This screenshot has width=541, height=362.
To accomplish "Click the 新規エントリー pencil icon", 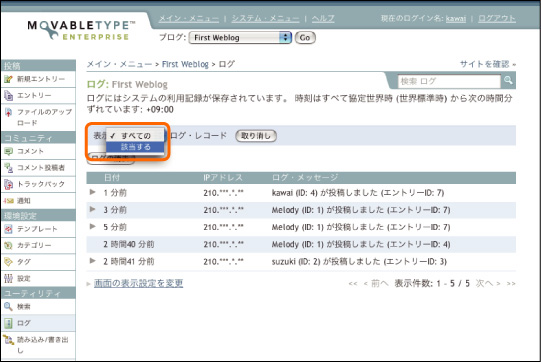I will (8, 79).
